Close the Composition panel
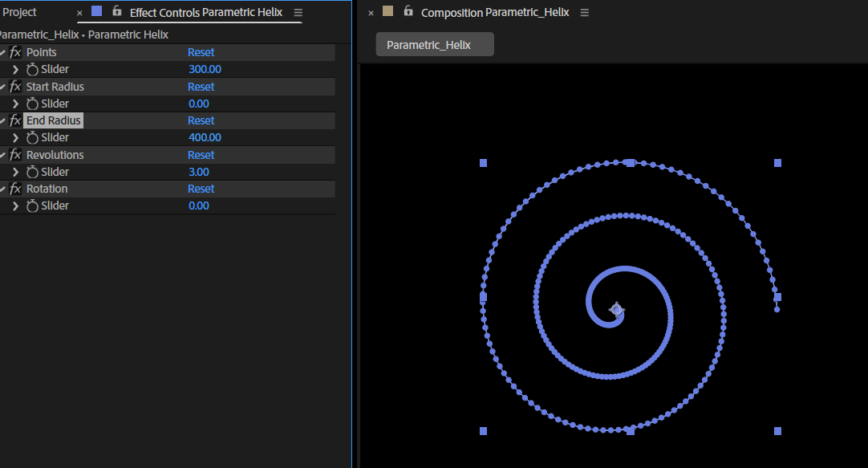Screen dimensions: 868x468 click(371, 13)
